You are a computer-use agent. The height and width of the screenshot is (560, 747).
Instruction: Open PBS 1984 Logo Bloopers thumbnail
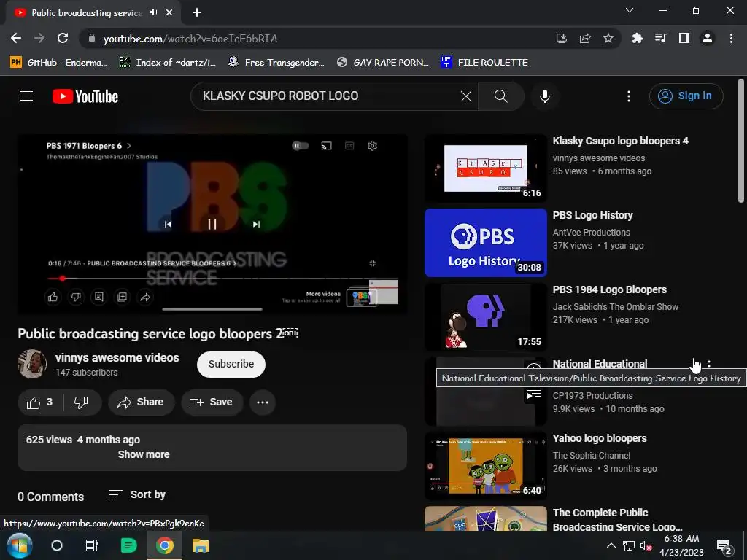tap(485, 317)
